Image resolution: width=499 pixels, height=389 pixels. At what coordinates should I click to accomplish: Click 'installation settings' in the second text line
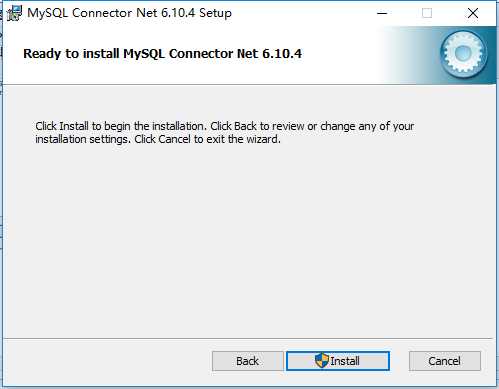click(82, 139)
